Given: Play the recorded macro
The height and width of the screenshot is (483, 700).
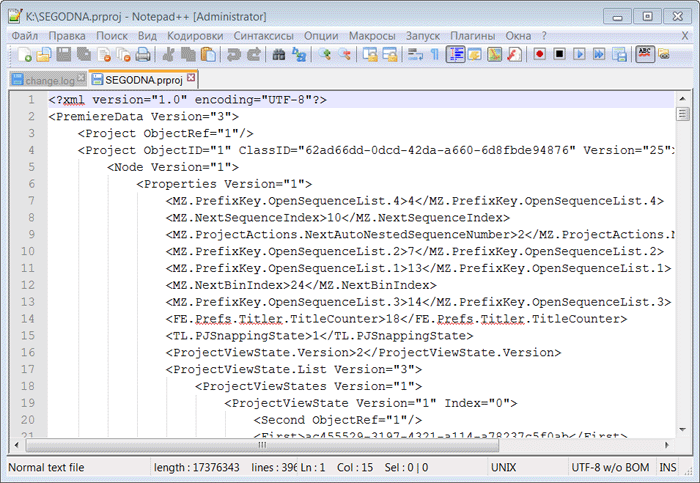Looking at the screenshot, I should [x=579, y=54].
